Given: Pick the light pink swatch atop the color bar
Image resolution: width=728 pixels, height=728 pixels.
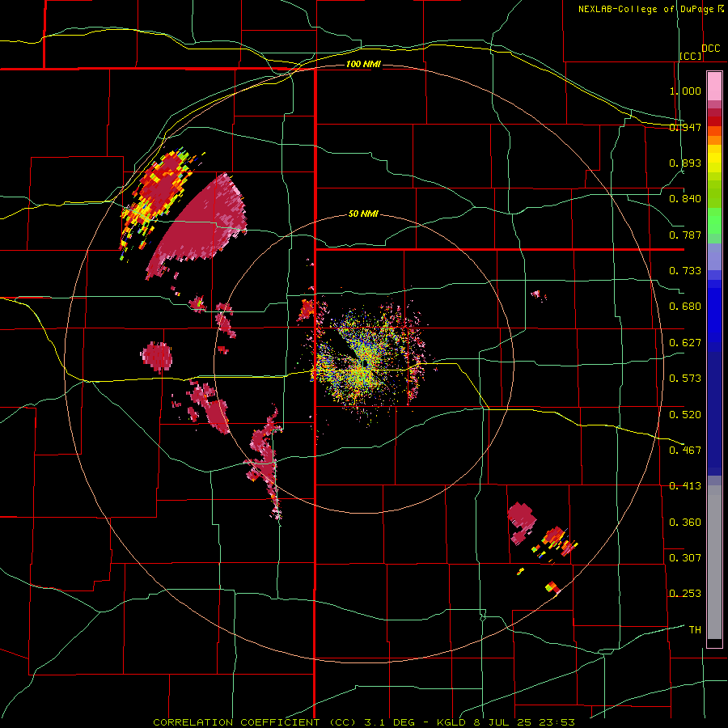Looking at the screenshot, I should (x=714, y=86).
